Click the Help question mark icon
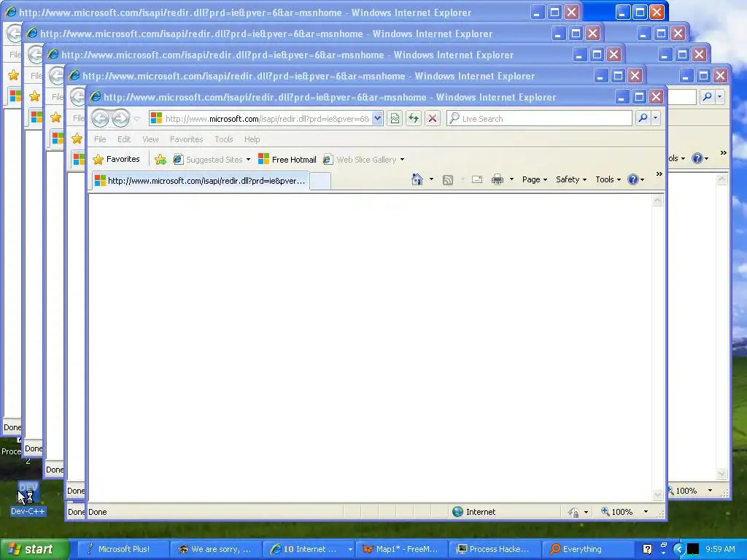747x560 pixels. 633,179
